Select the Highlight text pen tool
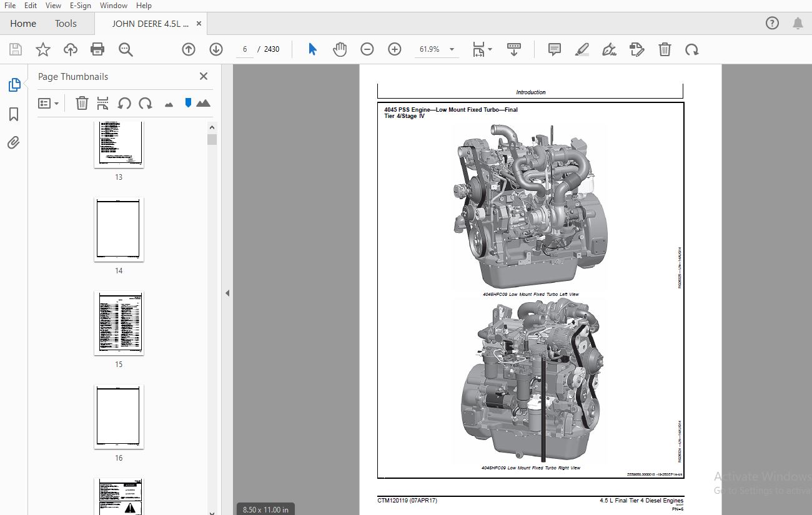Viewport: 812px width, 515px height. tap(582, 49)
